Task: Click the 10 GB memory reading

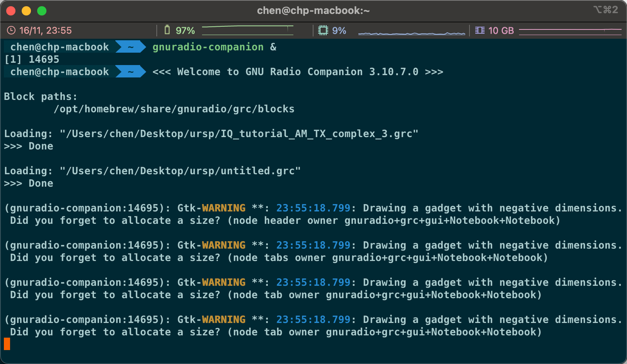Action: point(501,30)
